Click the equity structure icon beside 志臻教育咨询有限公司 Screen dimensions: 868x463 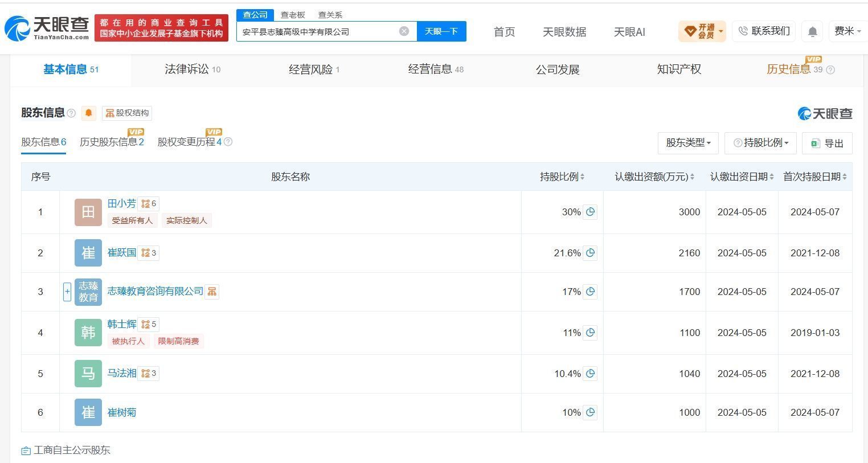coord(212,291)
